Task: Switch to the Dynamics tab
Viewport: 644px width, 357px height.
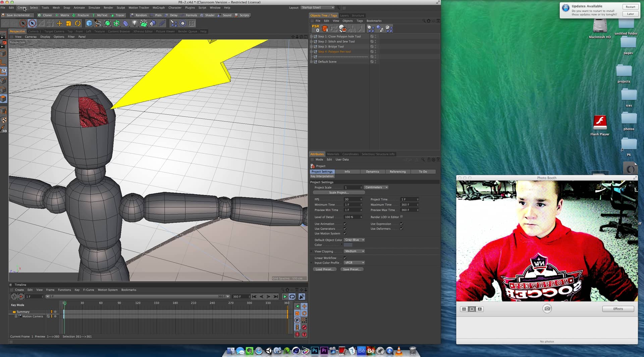Action: point(372,172)
